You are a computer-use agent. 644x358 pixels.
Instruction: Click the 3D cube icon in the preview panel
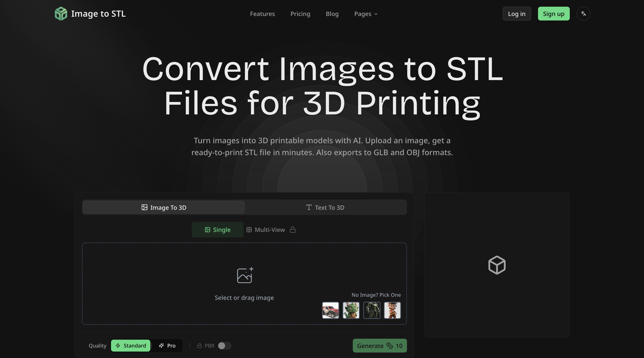pos(496,265)
